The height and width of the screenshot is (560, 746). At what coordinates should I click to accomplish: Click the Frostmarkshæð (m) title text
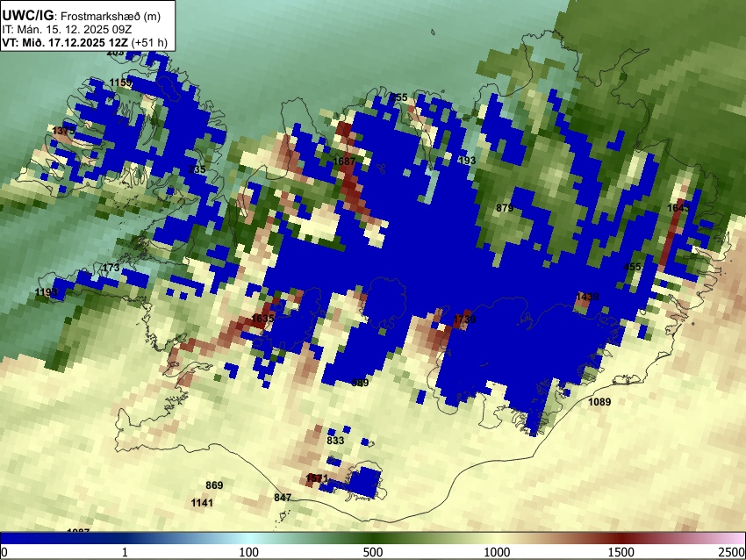point(111,16)
